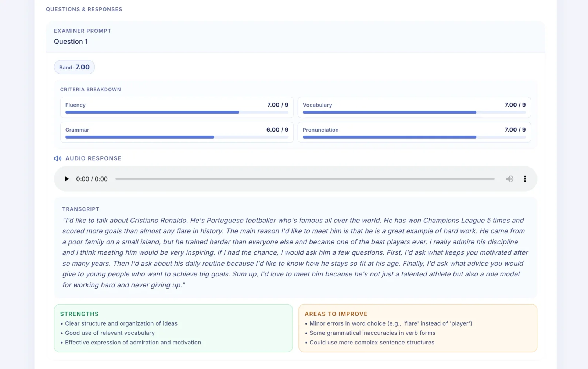Click 'Effective expression of admiration and motivation'
The height and width of the screenshot is (369, 588).
(133, 343)
